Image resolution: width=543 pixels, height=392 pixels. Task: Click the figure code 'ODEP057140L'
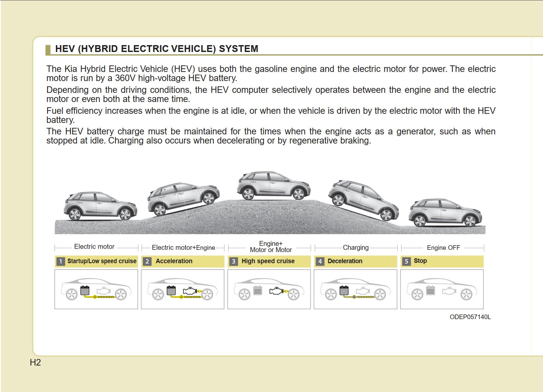pos(470,317)
